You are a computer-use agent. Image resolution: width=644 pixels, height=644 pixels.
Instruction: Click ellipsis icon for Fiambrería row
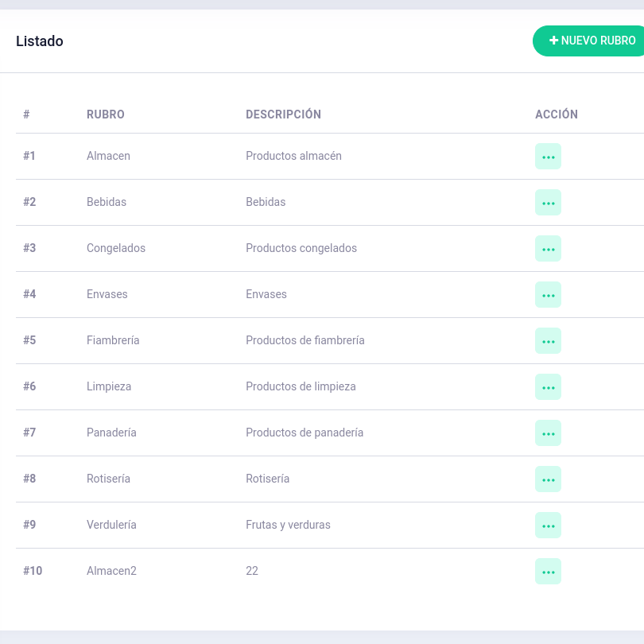pyautogui.click(x=548, y=341)
